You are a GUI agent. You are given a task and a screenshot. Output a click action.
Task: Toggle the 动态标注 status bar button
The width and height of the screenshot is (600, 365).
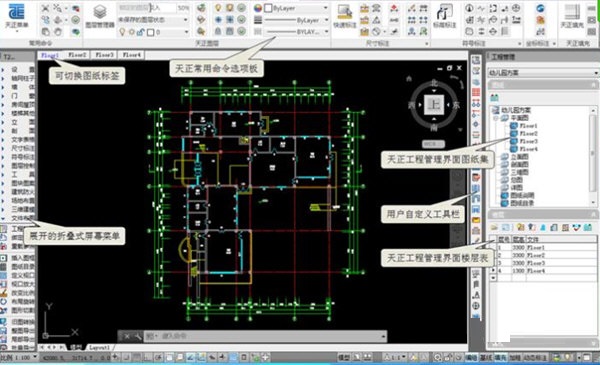click(536, 358)
